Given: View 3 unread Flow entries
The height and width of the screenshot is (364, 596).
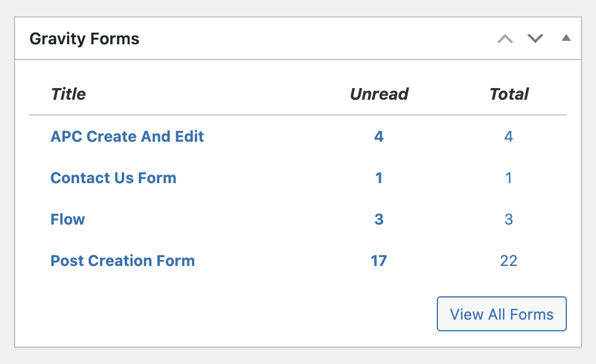Looking at the screenshot, I should 379,219.
